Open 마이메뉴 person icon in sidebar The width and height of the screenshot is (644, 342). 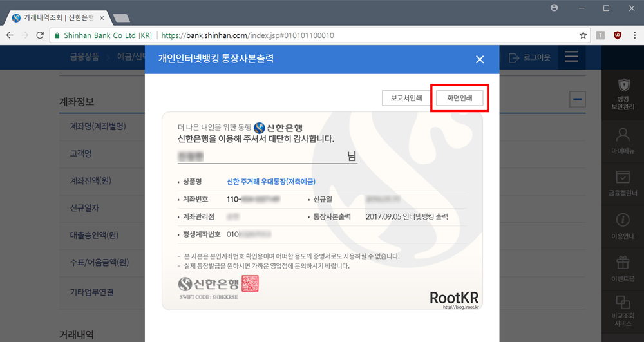pyautogui.click(x=623, y=141)
